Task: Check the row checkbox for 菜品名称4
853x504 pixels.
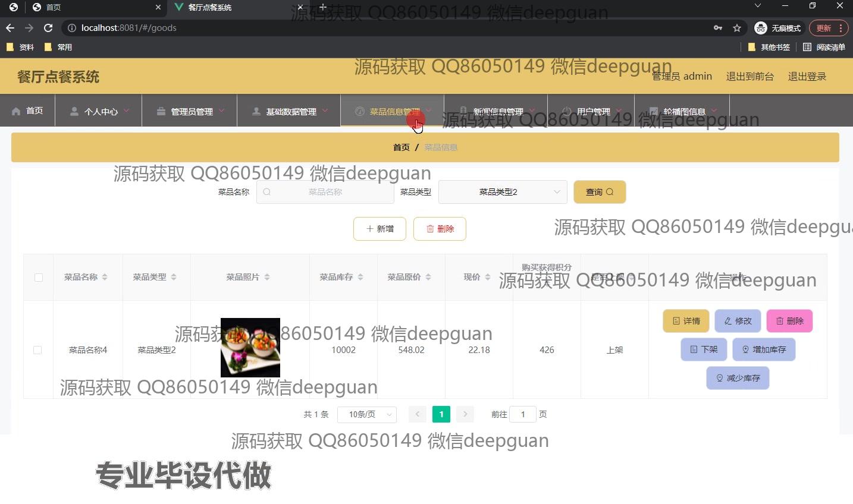Action: pos(37,350)
